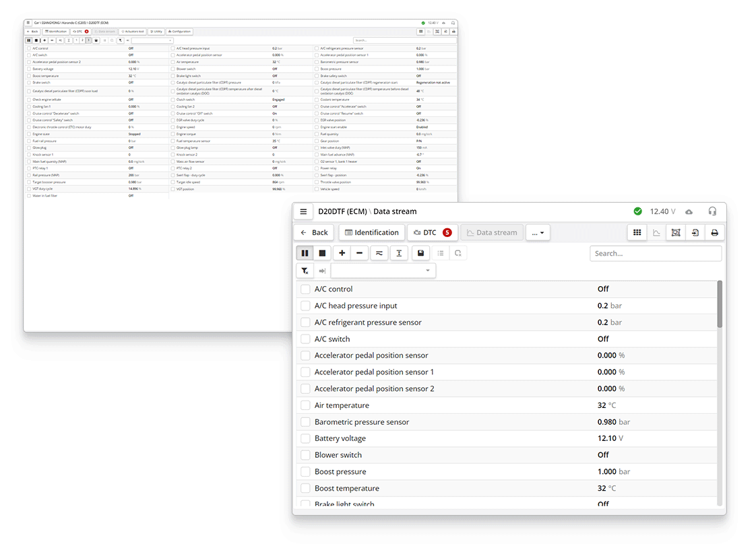Open the DTC tab with 5 faults
The width and height of the screenshot is (756, 546).
tap(433, 232)
